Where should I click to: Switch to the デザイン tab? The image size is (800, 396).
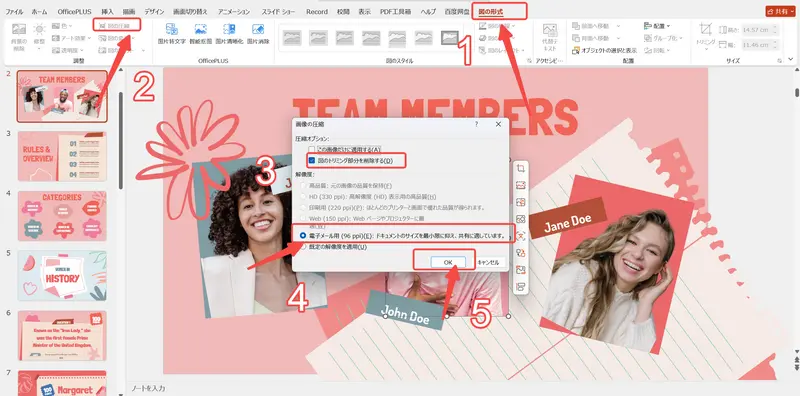pyautogui.click(x=154, y=11)
